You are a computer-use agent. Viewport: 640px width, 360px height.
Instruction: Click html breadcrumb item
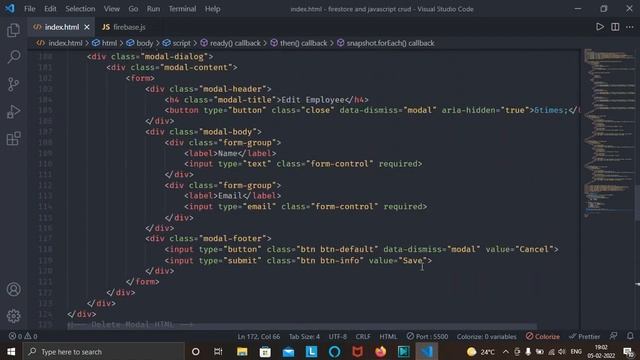[104, 43]
